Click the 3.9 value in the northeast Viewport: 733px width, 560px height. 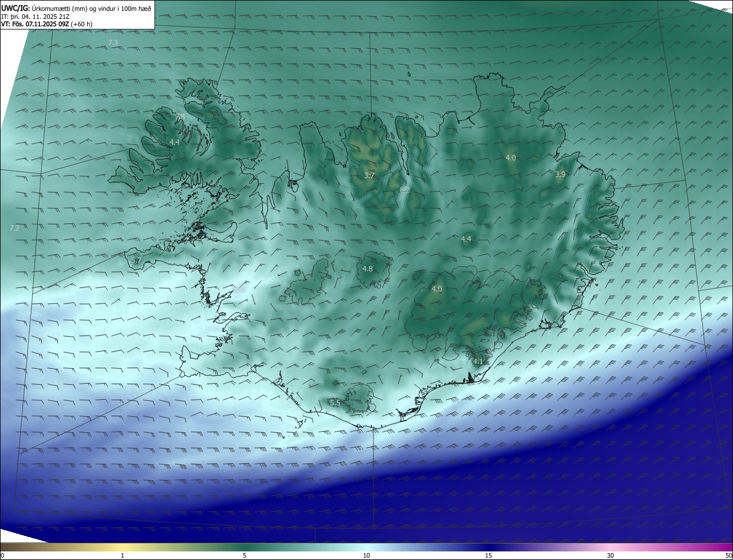click(x=560, y=174)
